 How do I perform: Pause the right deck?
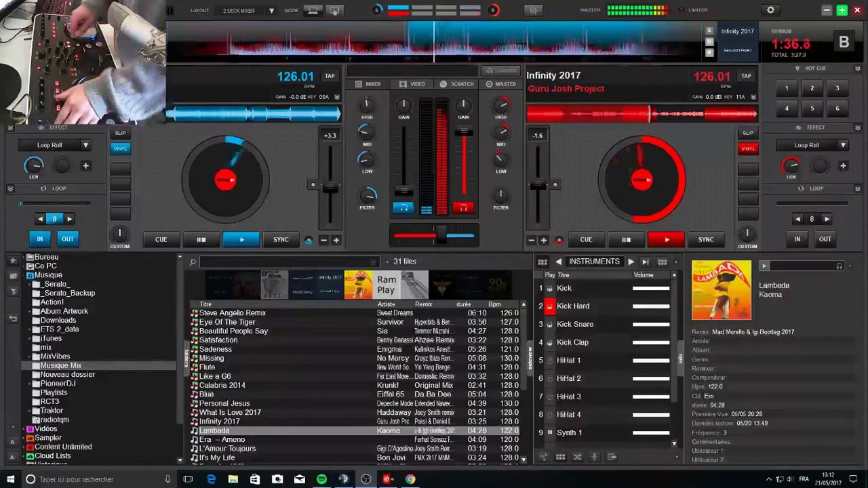[627, 239]
